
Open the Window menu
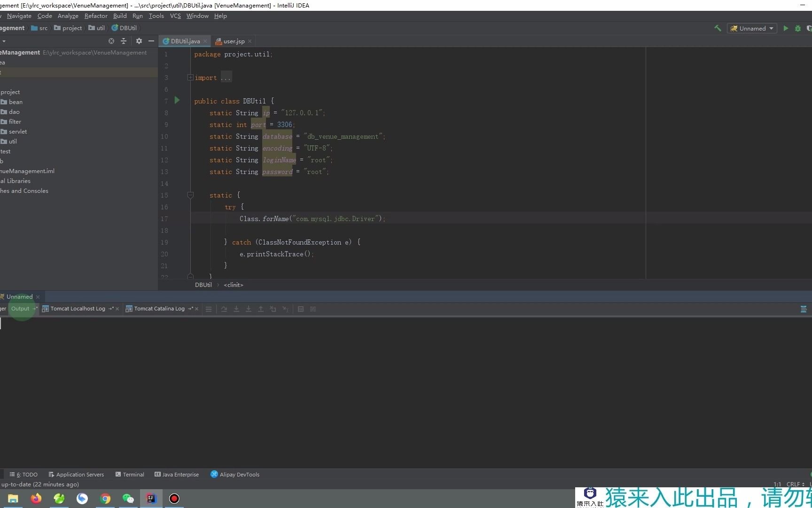click(x=197, y=16)
